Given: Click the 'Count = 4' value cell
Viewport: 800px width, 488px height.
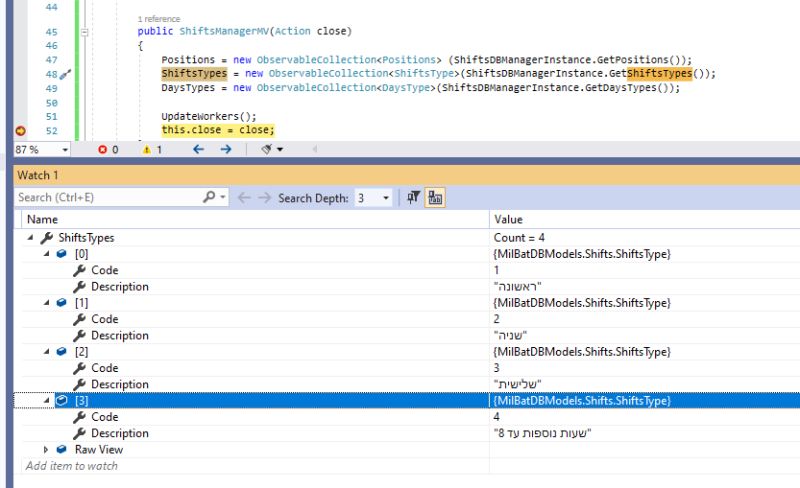Looking at the screenshot, I should [519, 237].
